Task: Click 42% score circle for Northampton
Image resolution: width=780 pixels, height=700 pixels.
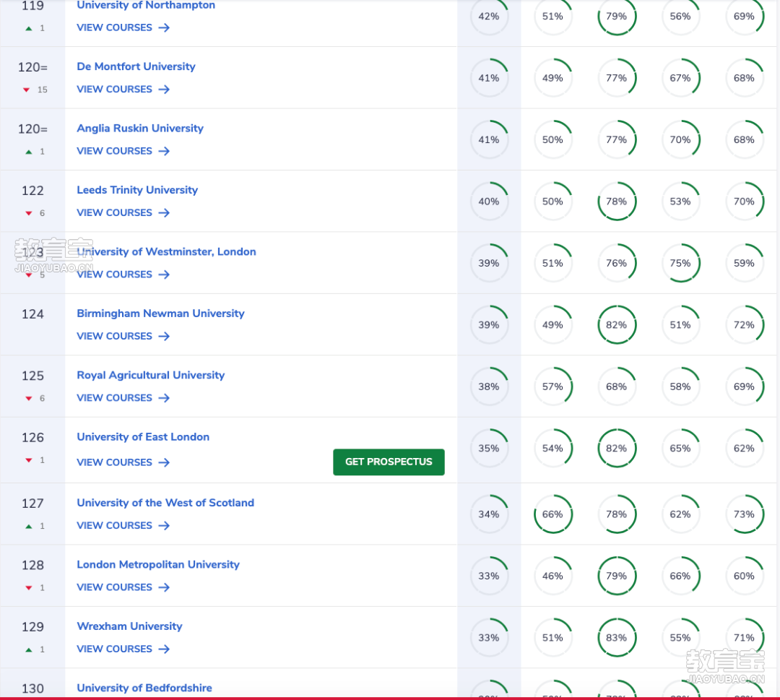Action: [x=489, y=17]
